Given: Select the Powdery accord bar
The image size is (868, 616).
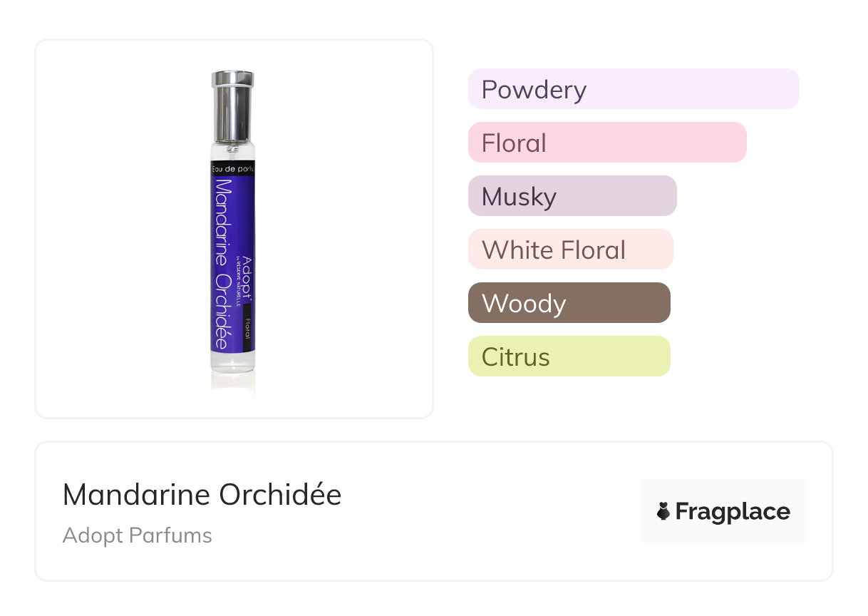Looking at the screenshot, I should click(633, 89).
